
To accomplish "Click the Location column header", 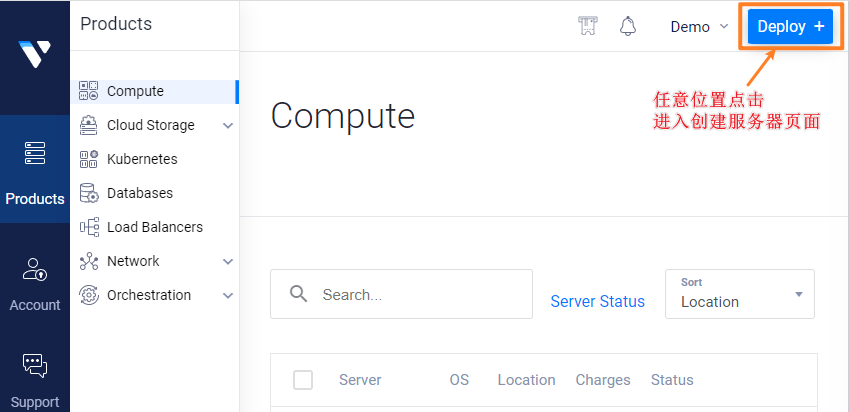I will pyautogui.click(x=526, y=380).
